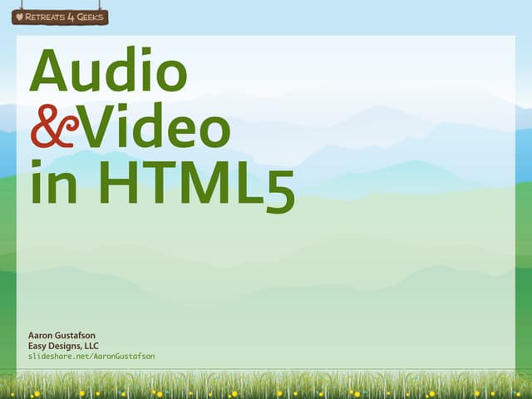The image size is (532, 399).
Task: Click the word "Retreats" on the sign
Action: [x=45, y=17]
